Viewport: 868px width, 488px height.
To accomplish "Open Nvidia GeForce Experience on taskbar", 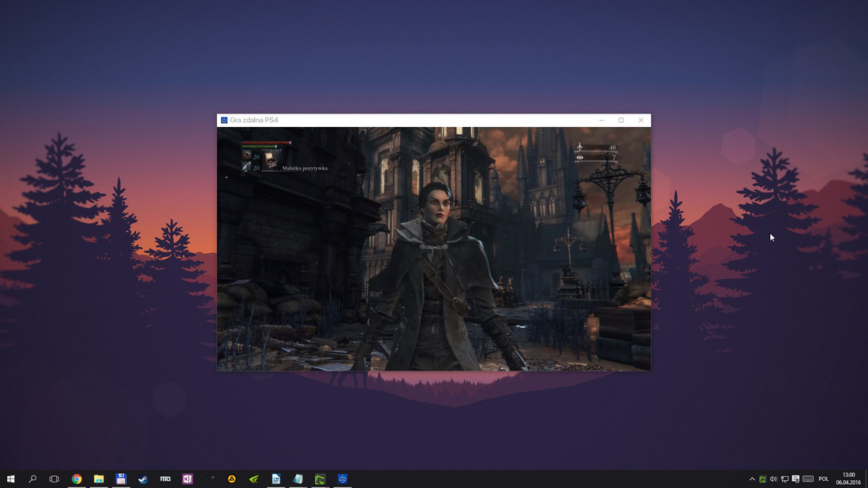I will click(253, 479).
